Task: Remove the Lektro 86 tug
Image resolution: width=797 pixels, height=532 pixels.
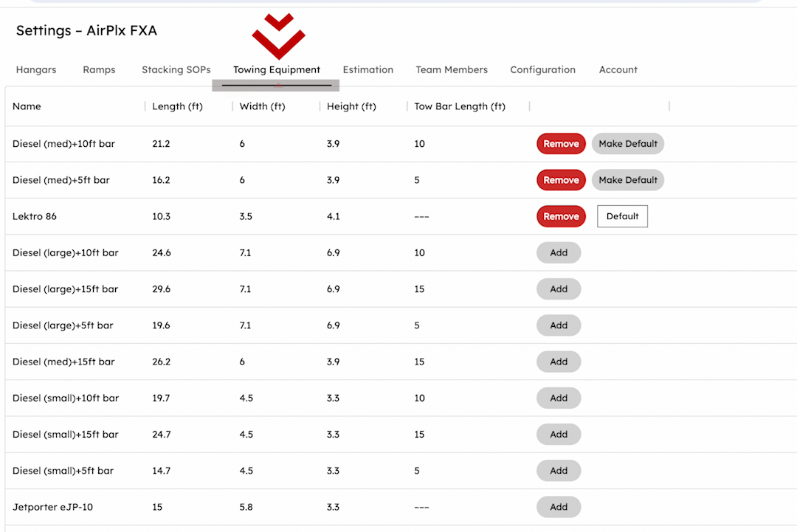Action: tap(561, 216)
